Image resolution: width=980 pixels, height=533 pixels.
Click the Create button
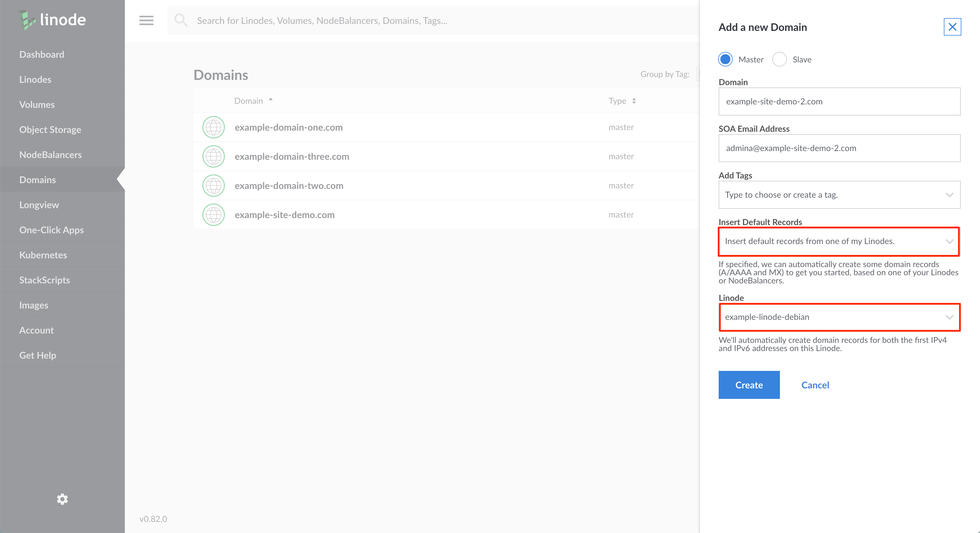[x=750, y=385]
